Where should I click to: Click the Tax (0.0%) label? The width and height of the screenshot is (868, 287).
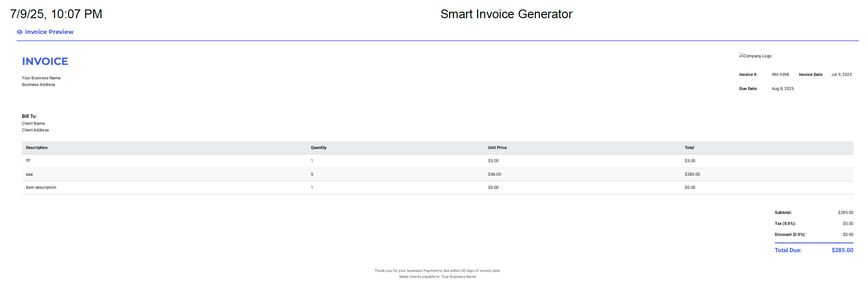[785, 224]
